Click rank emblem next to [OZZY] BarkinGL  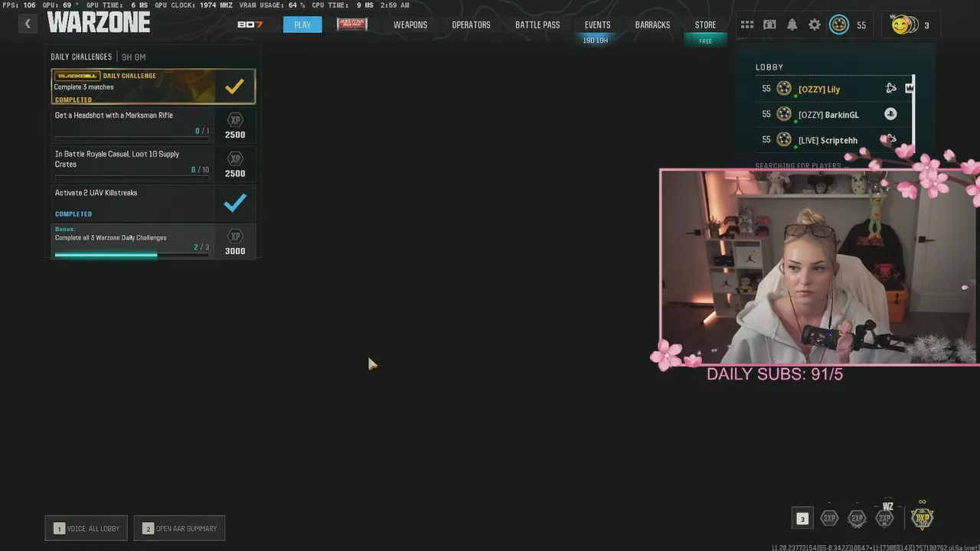784,114
